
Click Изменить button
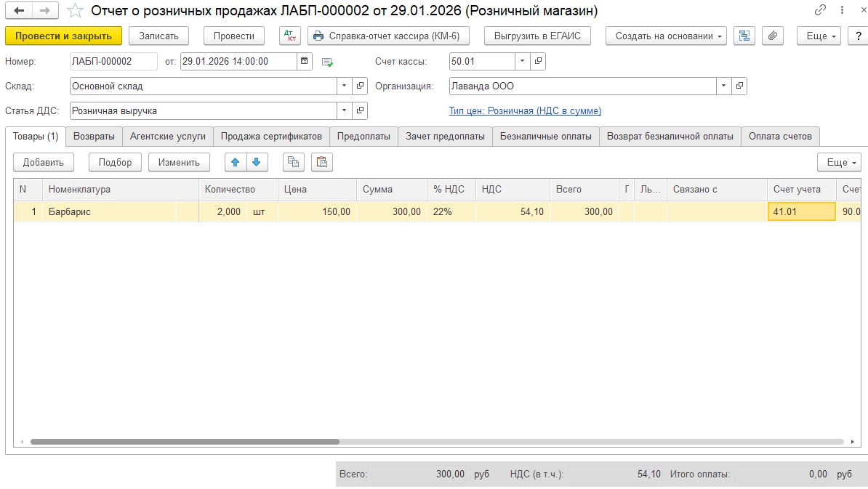179,162
